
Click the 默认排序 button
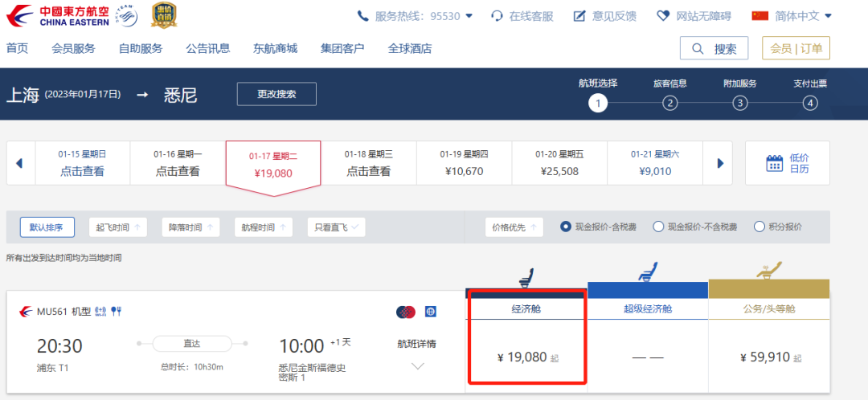click(47, 227)
